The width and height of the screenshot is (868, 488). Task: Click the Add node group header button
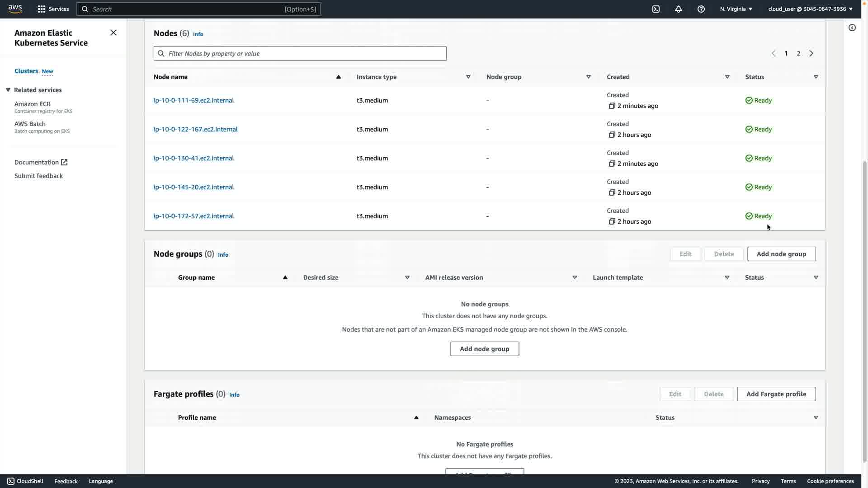click(x=781, y=254)
